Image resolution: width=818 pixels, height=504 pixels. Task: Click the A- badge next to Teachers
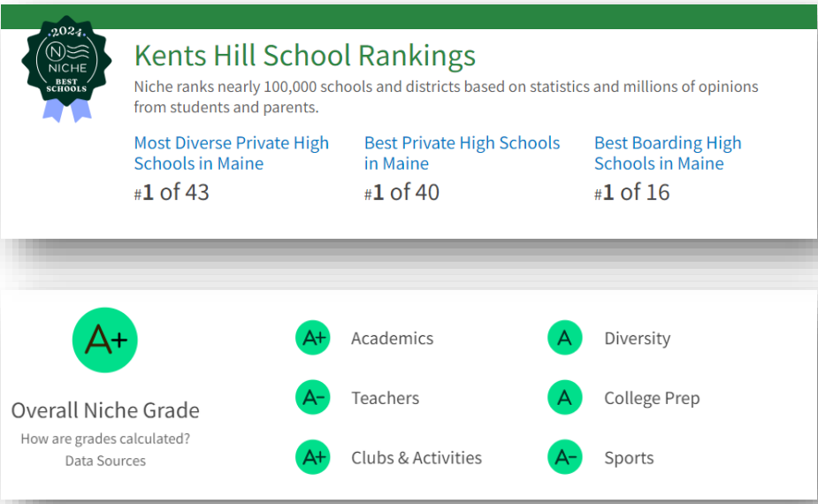pyautogui.click(x=313, y=398)
